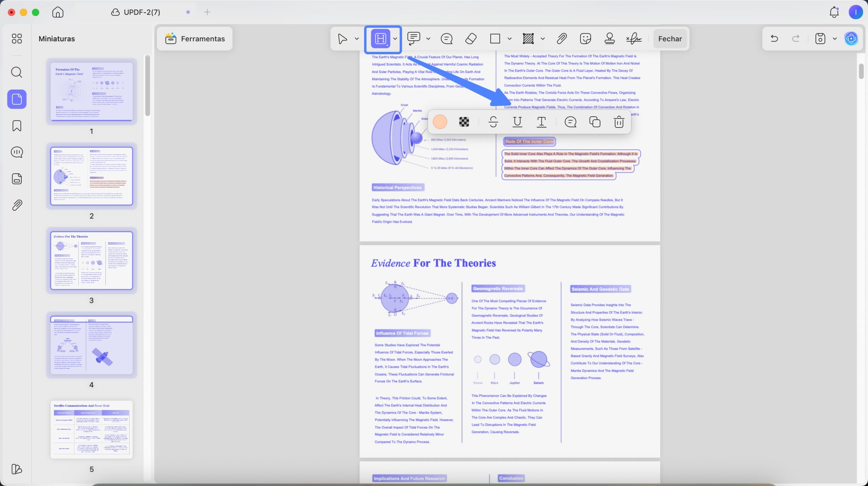868x486 pixels.
Task: Open the form fields panel icon
Action: tap(17, 179)
